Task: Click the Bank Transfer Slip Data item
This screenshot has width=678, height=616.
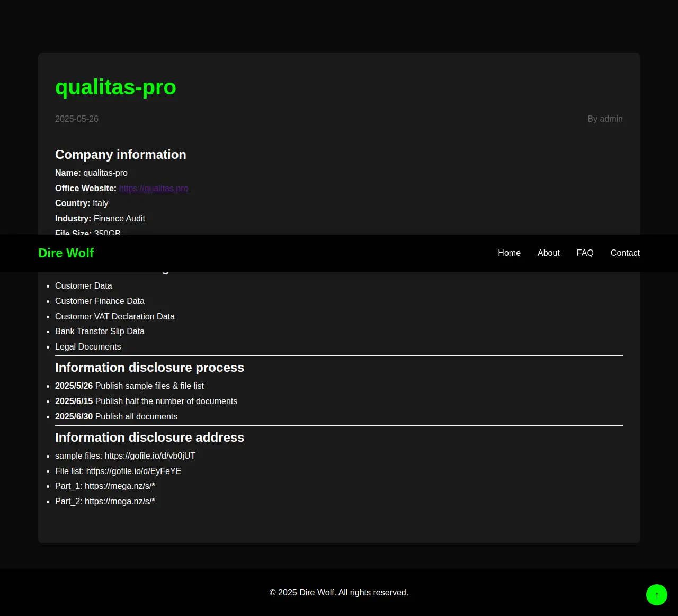Action: pyautogui.click(x=100, y=332)
